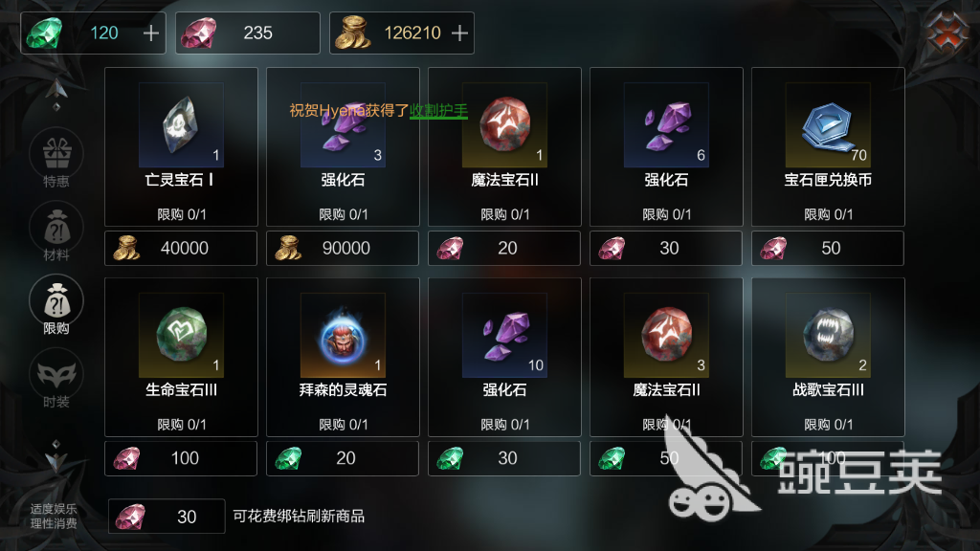Open the 特惠 gift box tab
Image resolution: width=980 pixels, height=551 pixels.
(56, 158)
